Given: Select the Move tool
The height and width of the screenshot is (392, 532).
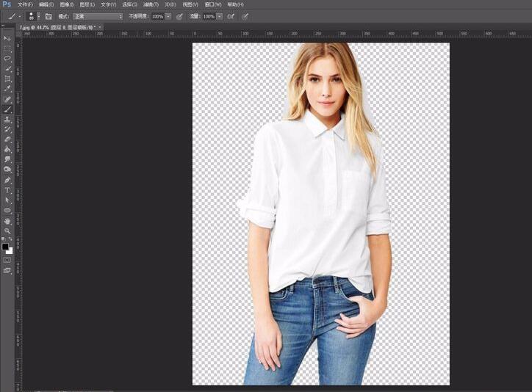Looking at the screenshot, I should pyautogui.click(x=7, y=39).
